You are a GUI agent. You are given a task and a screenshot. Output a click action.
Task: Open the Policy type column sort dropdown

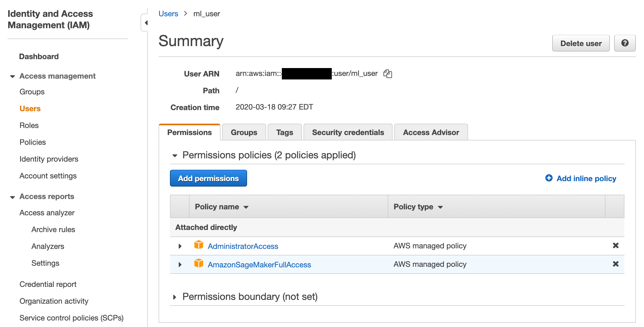pyautogui.click(x=440, y=207)
